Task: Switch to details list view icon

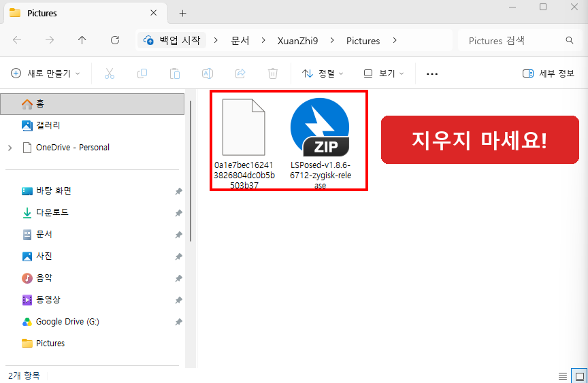Action: [563, 376]
